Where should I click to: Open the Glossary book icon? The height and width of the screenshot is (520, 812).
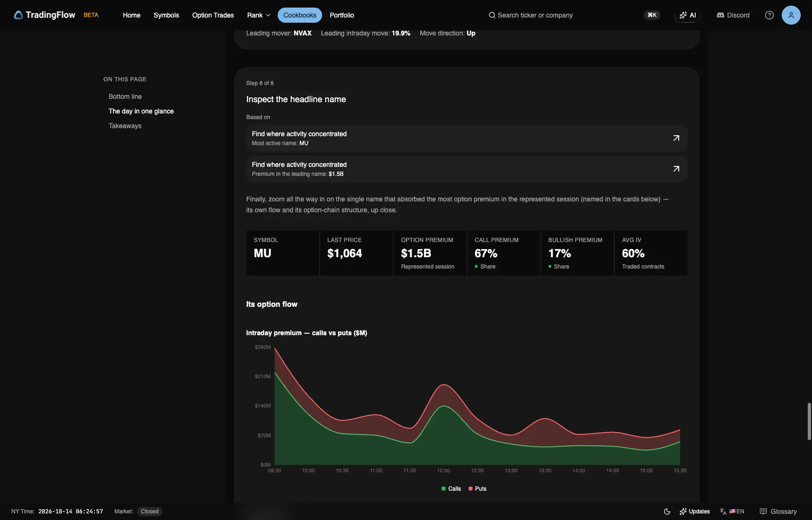point(763,511)
